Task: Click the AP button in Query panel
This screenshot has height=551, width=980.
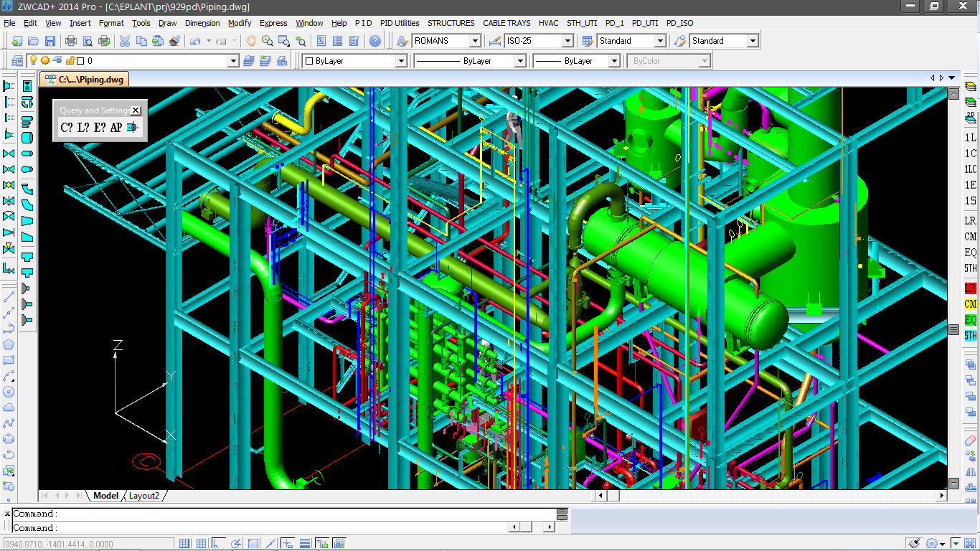Action: (116, 128)
